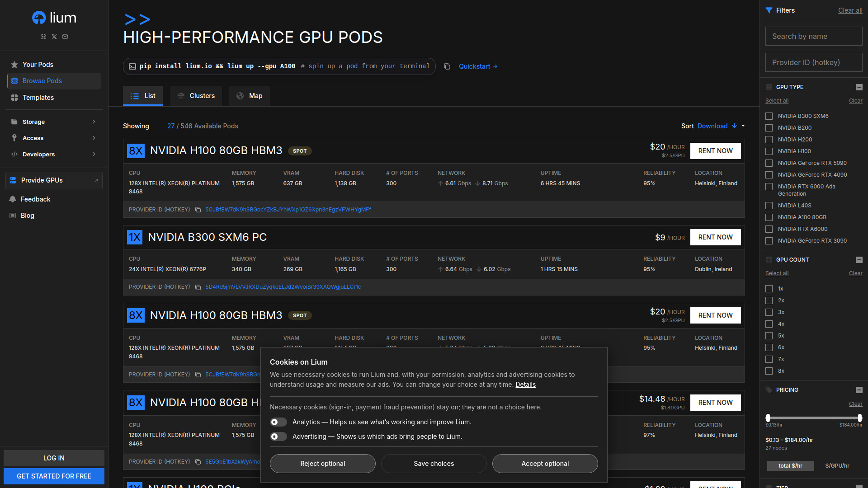
Task: Collapse the PRICING filter section
Action: pyautogui.click(x=859, y=390)
